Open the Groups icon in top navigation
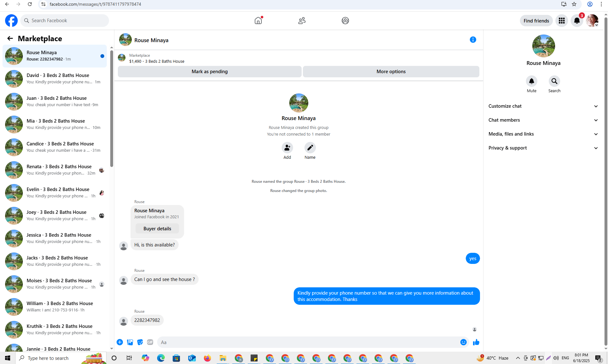608x364 pixels. click(x=345, y=21)
